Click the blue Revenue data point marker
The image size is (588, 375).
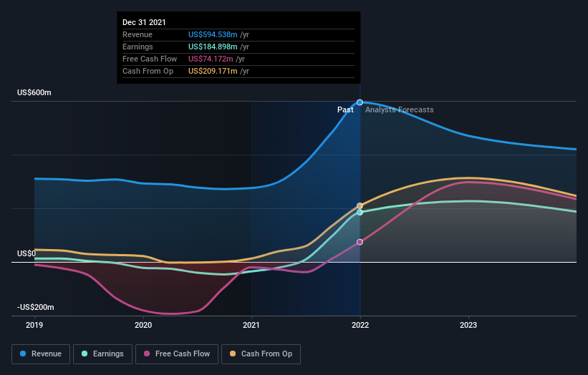[x=360, y=102]
